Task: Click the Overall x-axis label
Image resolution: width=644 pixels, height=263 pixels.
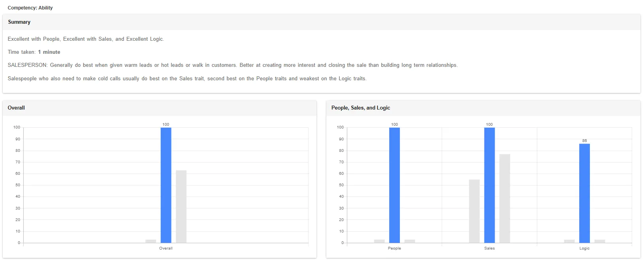Action: coord(166,248)
